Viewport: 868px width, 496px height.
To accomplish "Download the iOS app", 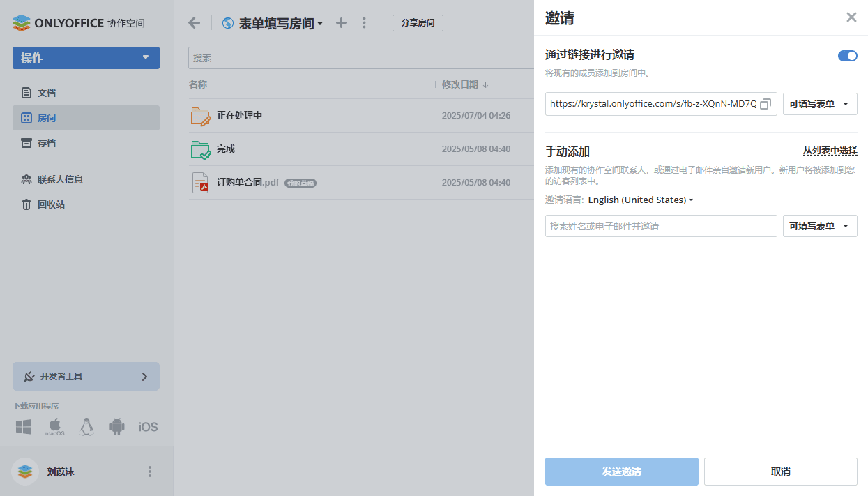I will tap(148, 427).
